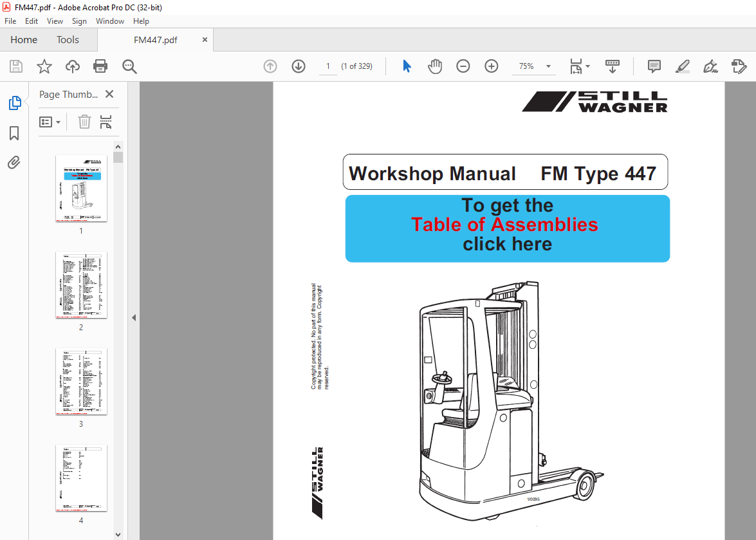Click the Workshop Manual title text

432,174
